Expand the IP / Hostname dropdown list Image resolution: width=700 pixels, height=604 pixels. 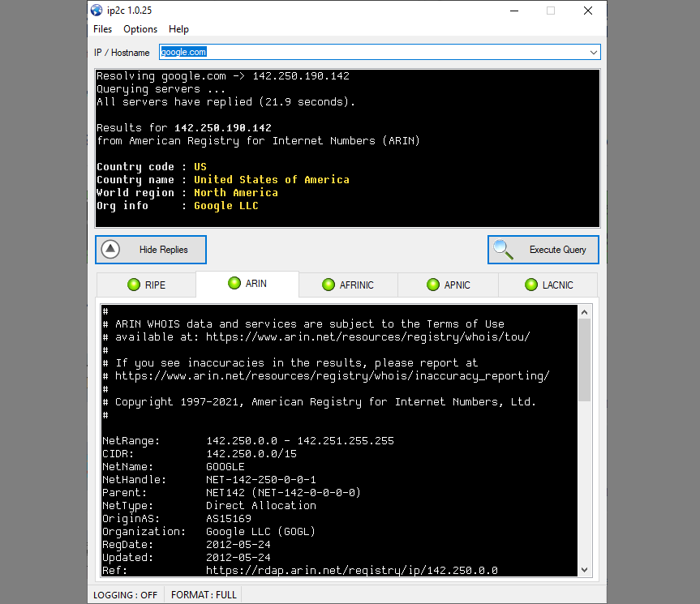tap(593, 52)
